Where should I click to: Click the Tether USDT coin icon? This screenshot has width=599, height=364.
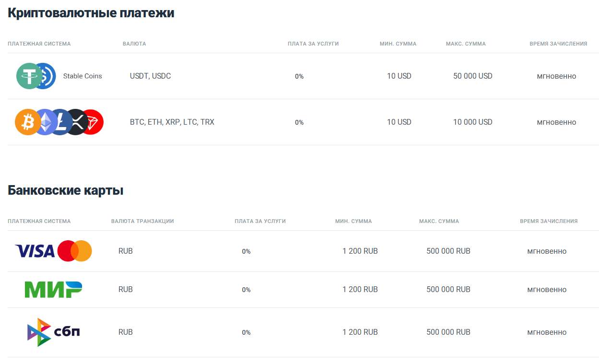tap(28, 76)
